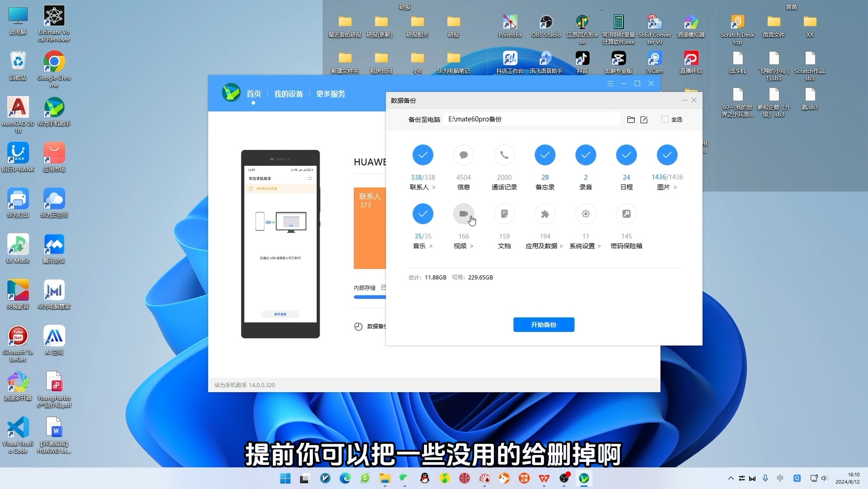Minimize the 数据备份 dialog
Image resolution: width=868 pixels, height=489 pixels.
pos(684,100)
